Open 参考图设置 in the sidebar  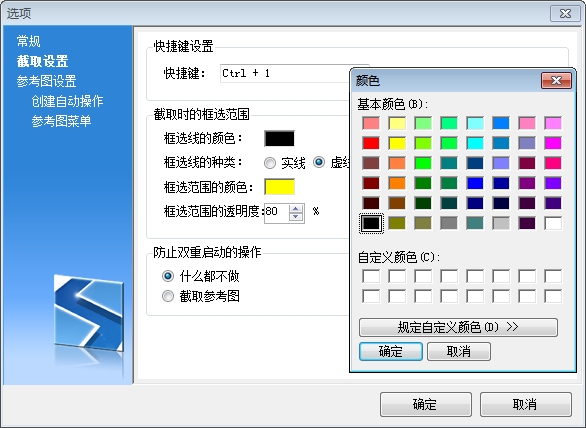(x=46, y=81)
